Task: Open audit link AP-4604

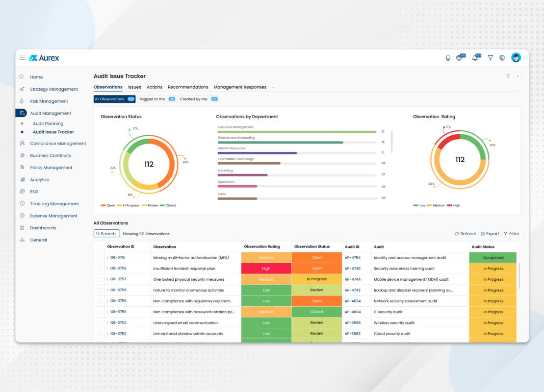Action: [353, 312]
